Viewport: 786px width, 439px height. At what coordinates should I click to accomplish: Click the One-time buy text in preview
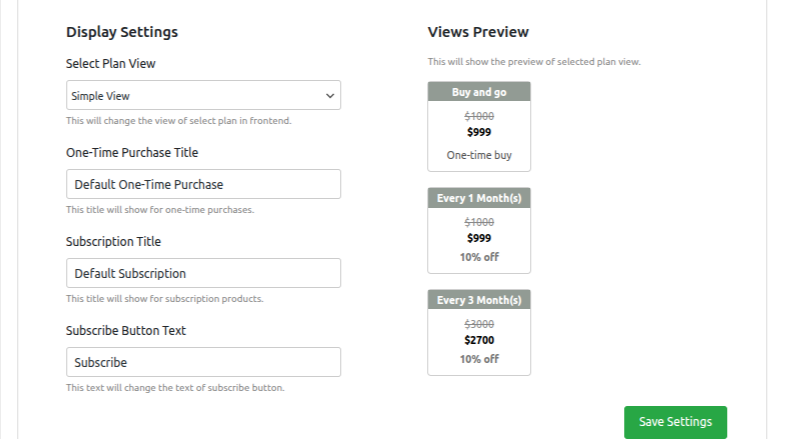[479, 155]
